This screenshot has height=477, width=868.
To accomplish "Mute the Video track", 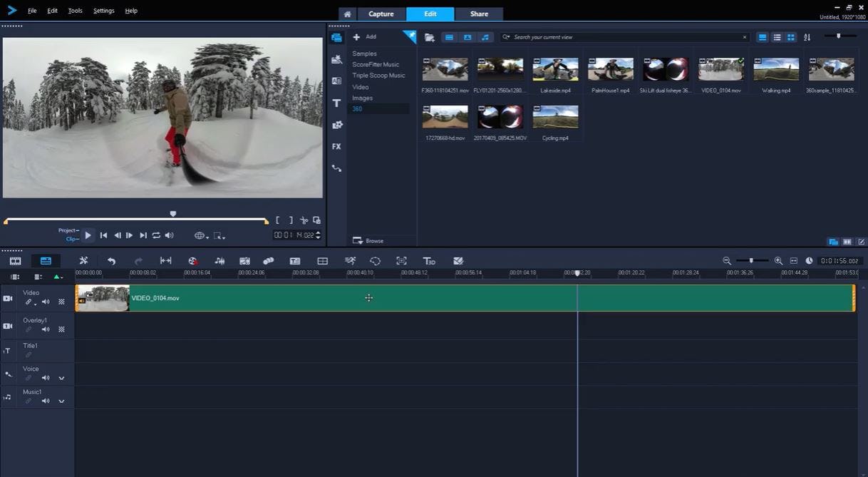I will (x=45, y=301).
